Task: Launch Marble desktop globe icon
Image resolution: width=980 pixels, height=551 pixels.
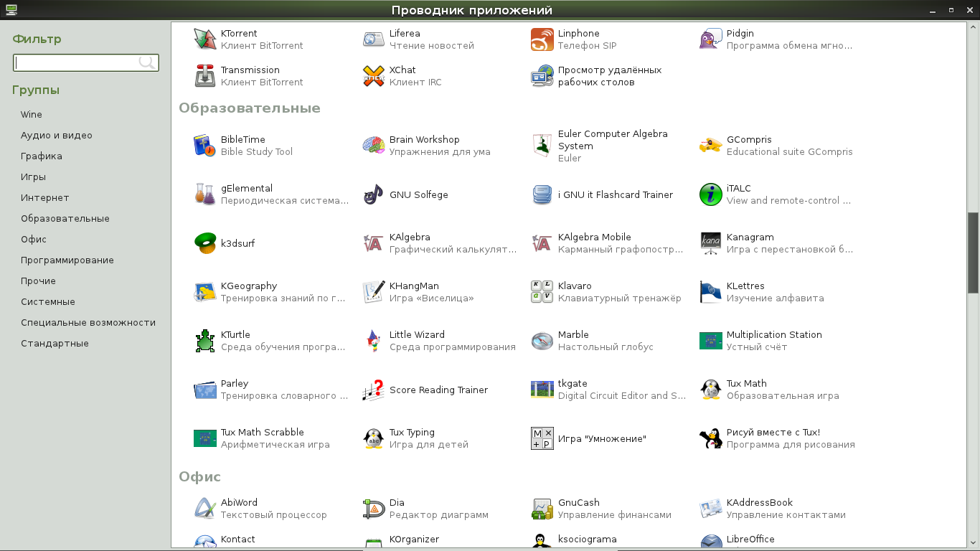Action: coord(542,341)
